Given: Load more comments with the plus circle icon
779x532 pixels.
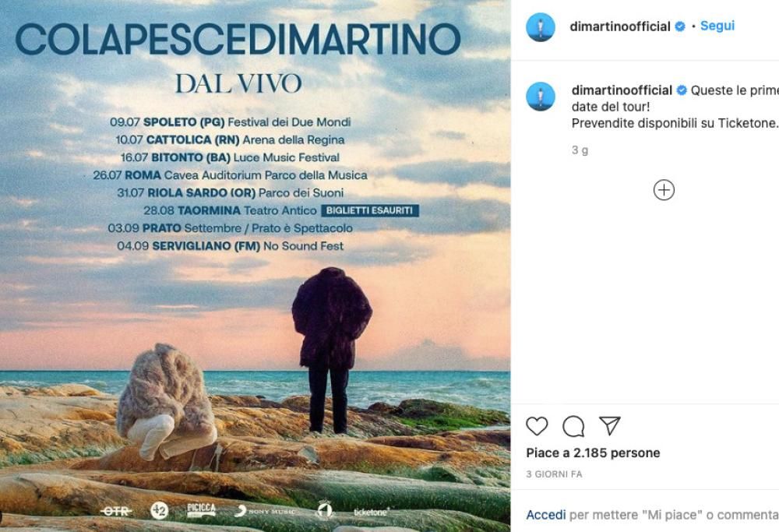Looking at the screenshot, I should click(x=664, y=189).
